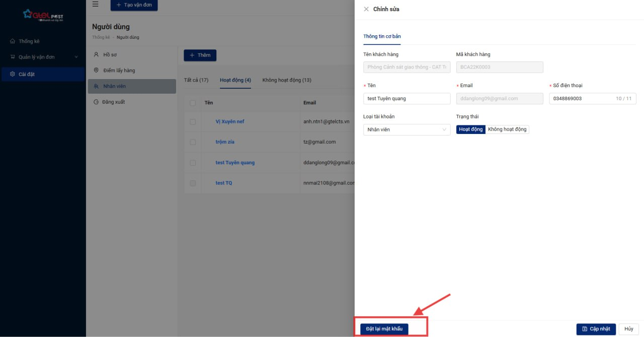Switch to Tất cả (17) tab
This screenshot has width=644, height=337.
click(196, 80)
